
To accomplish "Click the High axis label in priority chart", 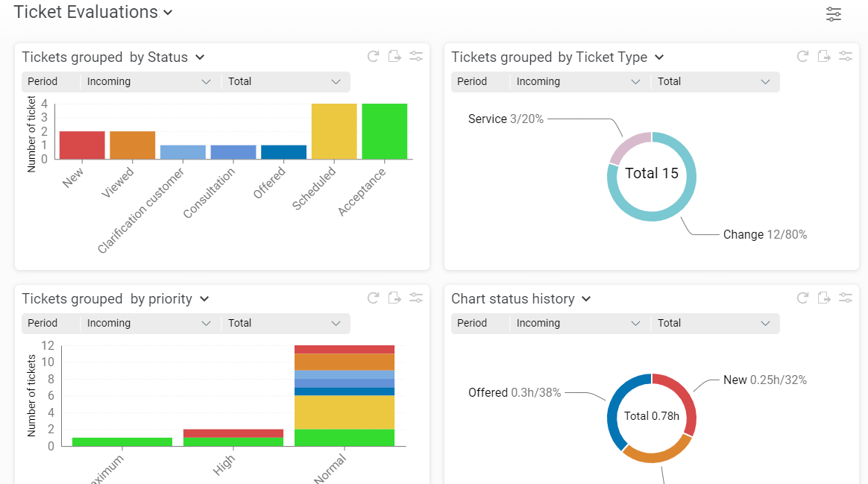I will point(224,465).
